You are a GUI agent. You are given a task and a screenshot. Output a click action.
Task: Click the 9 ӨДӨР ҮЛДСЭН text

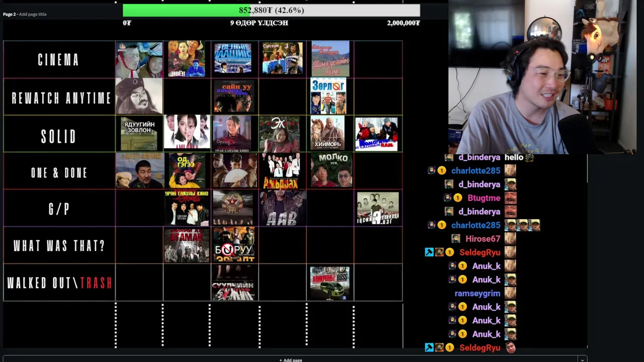point(259,23)
